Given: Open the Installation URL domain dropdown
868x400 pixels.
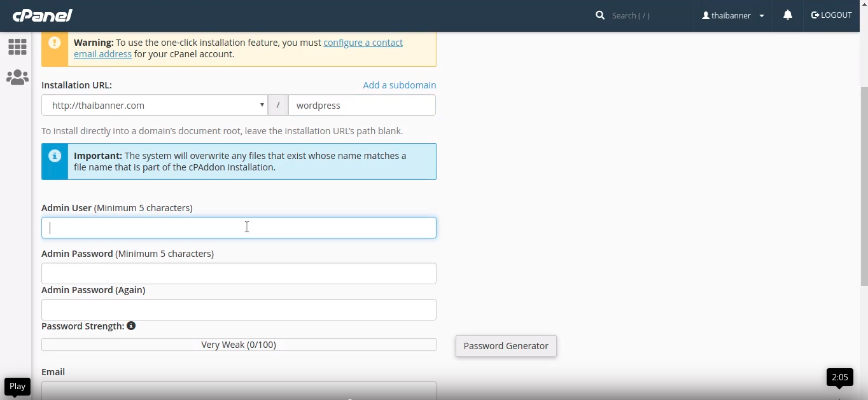Looking at the screenshot, I should click(x=155, y=106).
